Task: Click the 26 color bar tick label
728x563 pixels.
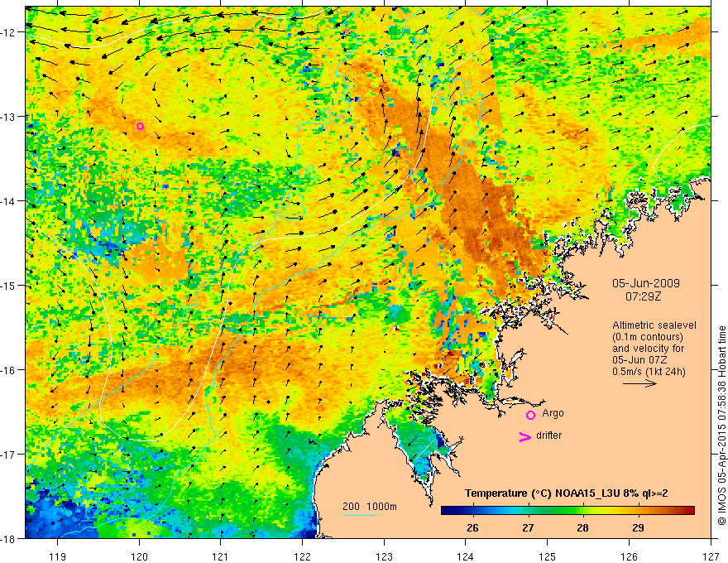Action: click(472, 528)
